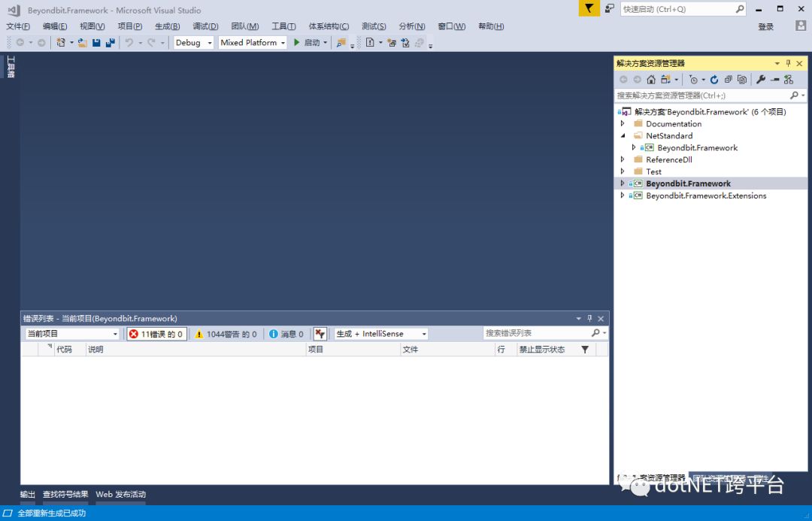Open the Debug configuration dropdown

pos(194,42)
